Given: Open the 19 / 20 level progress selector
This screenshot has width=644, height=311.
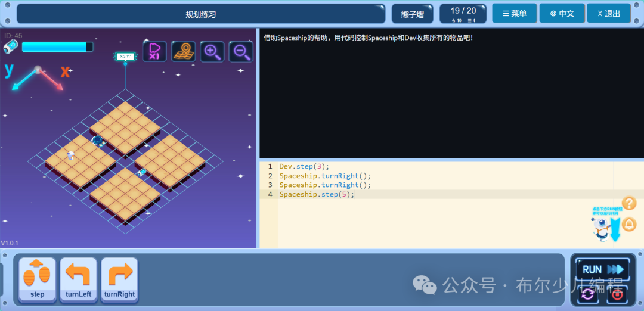Looking at the screenshot, I should [x=463, y=14].
